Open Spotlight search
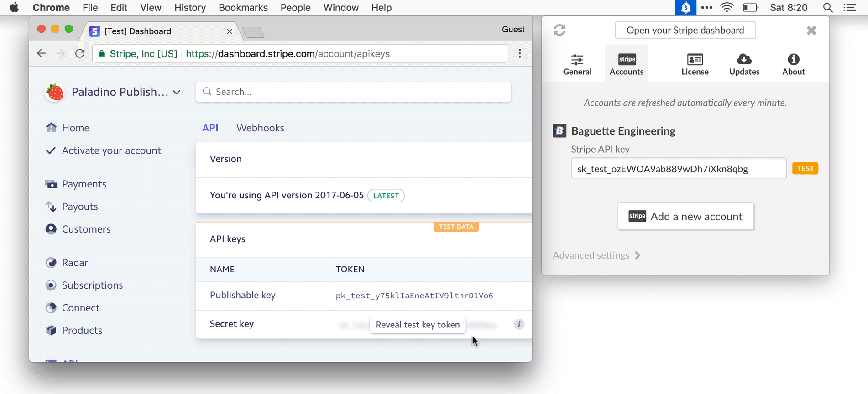 (x=828, y=8)
